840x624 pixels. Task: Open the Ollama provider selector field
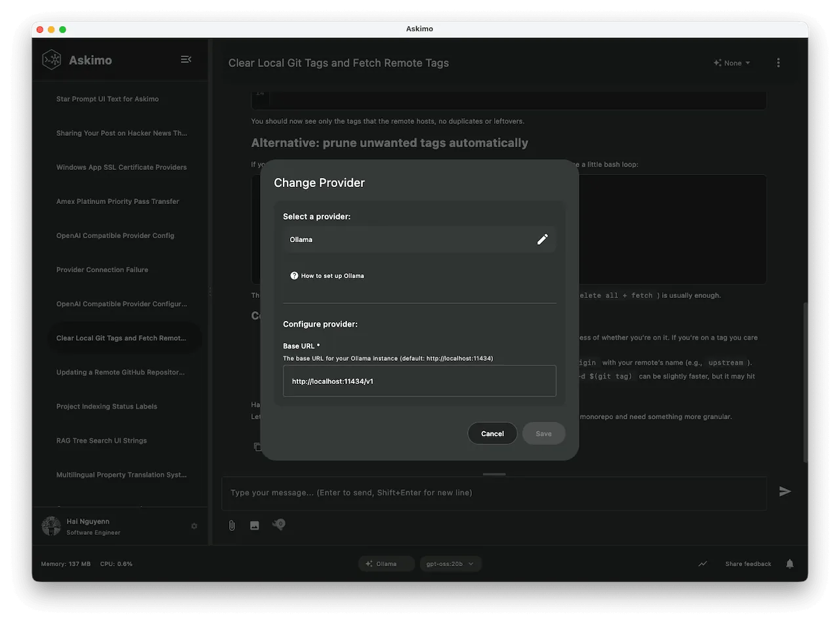pyautogui.click(x=420, y=239)
